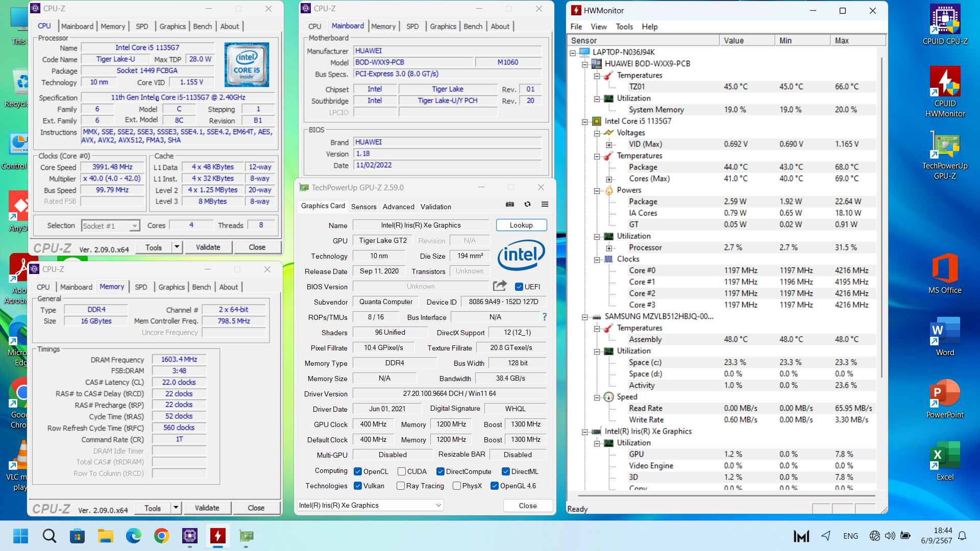Collapse LAPTOP-N036J94K tree node

click(573, 53)
